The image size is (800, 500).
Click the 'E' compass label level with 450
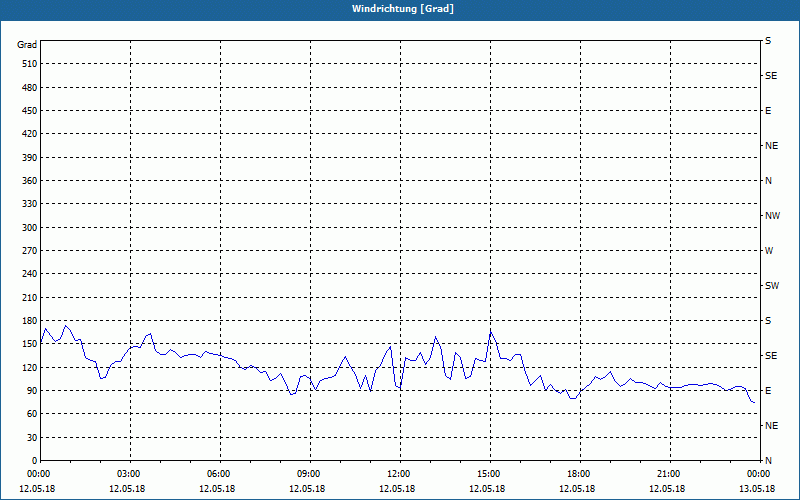click(x=768, y=111)
